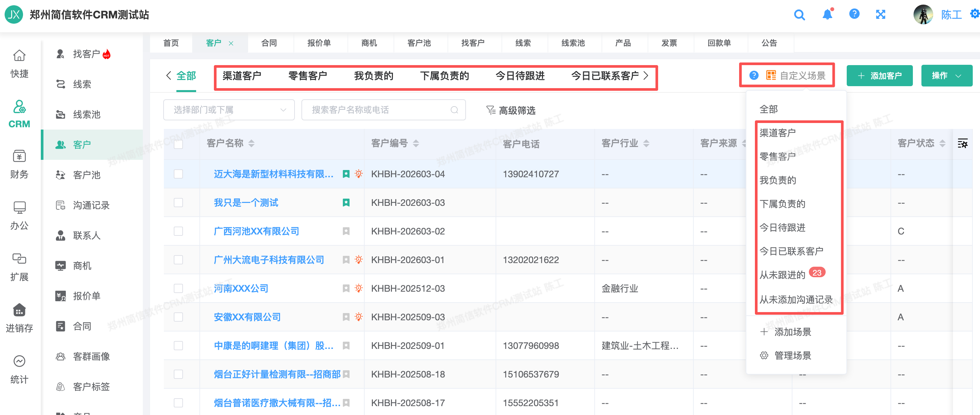Click 添加客户 button

coord(879,76)
